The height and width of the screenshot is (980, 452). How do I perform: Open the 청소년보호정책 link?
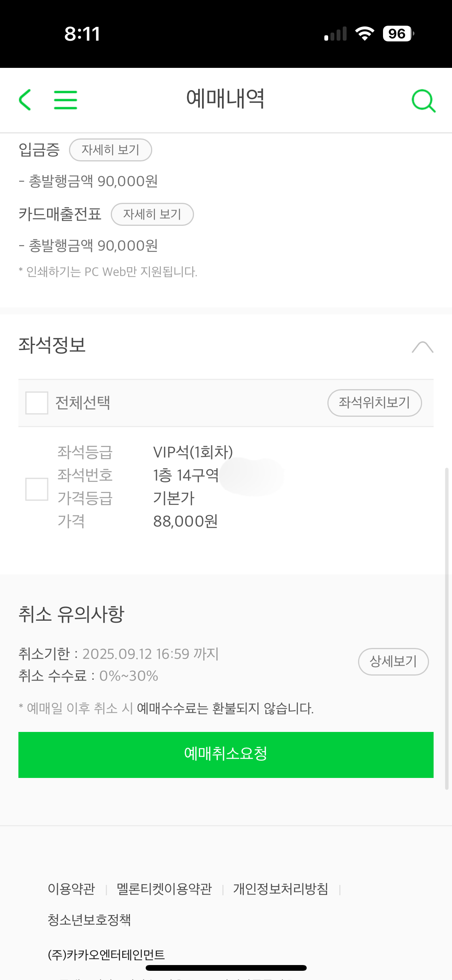[89, 920]
